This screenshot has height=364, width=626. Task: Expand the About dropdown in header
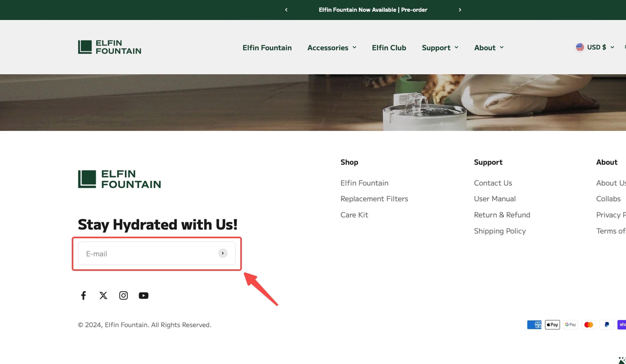489,48
